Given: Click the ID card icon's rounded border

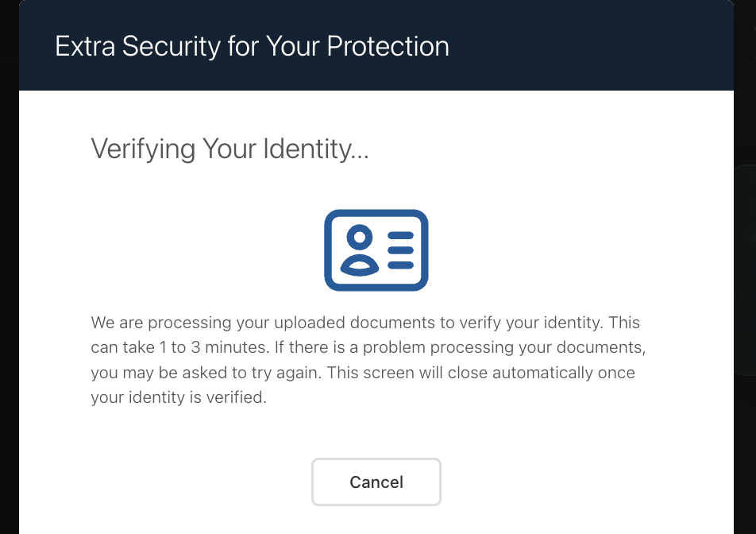Looking at the screenshot, I should [376, 213].
